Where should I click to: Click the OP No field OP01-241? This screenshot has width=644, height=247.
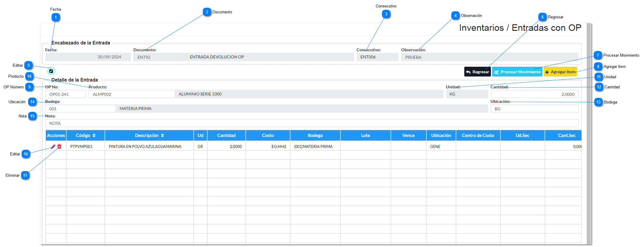point(66,94)
